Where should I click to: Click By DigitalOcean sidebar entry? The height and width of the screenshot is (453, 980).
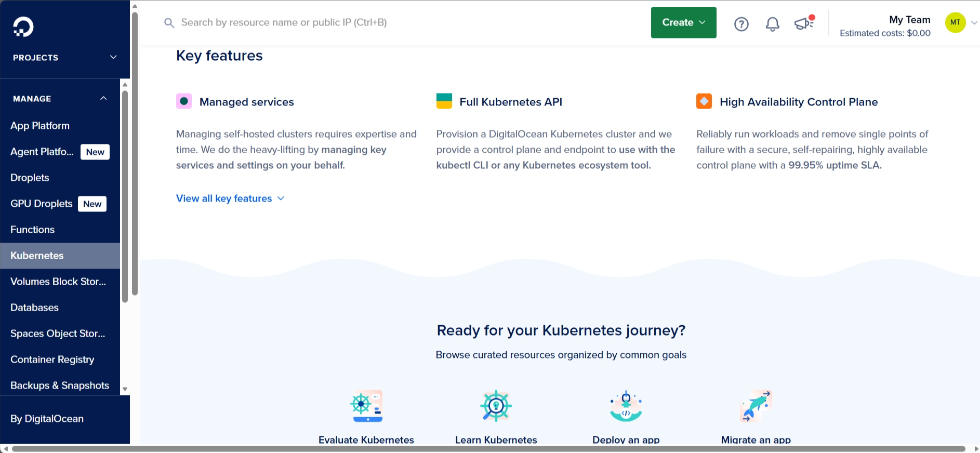(x=47, y=419)
